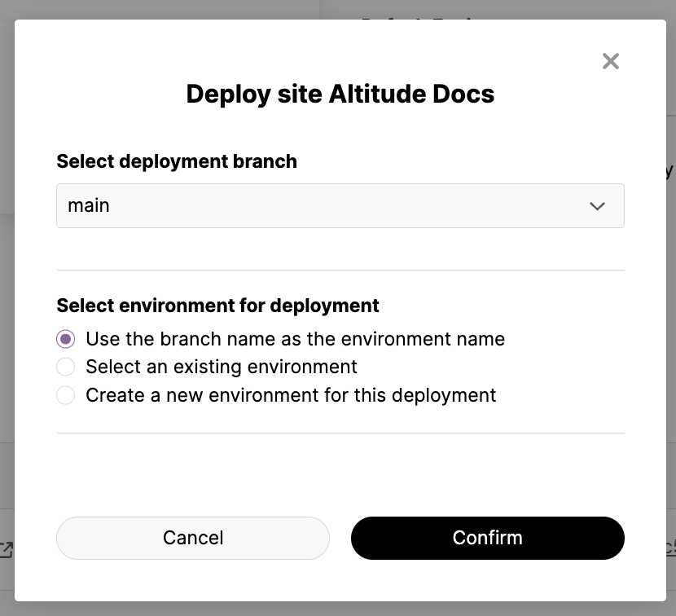Image resolution: width=676 pixels, height=616 pixels.
Task: Confirm the deployment of Altitude Docs
Action: (488, 538)
